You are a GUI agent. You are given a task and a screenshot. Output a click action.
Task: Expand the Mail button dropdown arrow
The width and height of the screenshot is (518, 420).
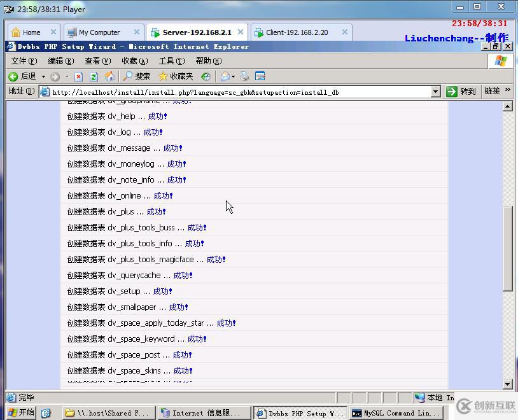tap(234, 76)
